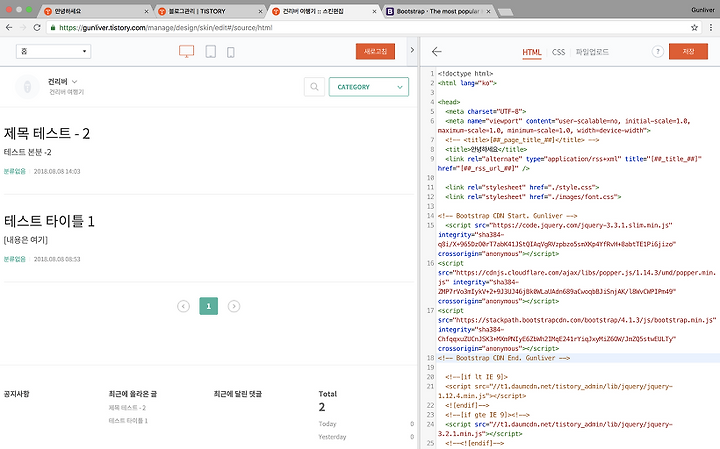The width and height of the screenshot is (720, 449).
Task: Switch to the TISTORY blog manage tab
Action: pyautogui.click(x=210, y=11)
